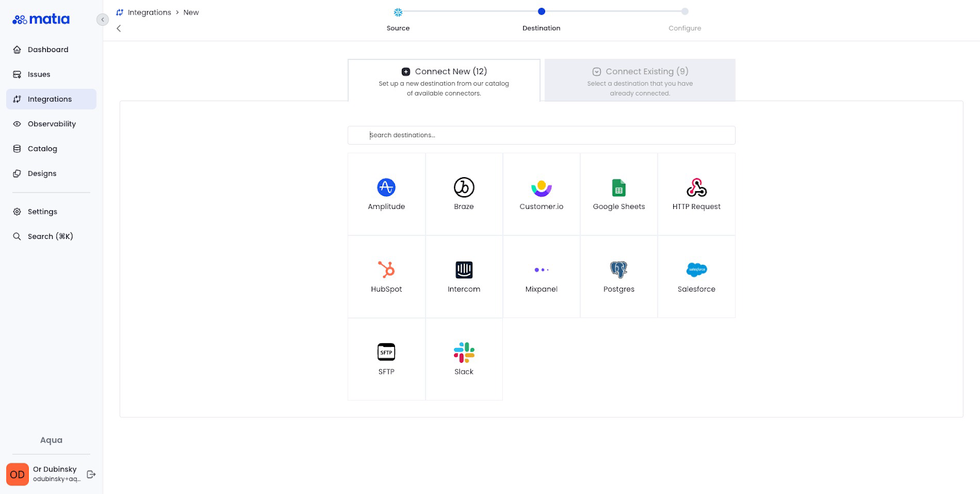Collapse the sidebar with the chevron button

point(102,20)
